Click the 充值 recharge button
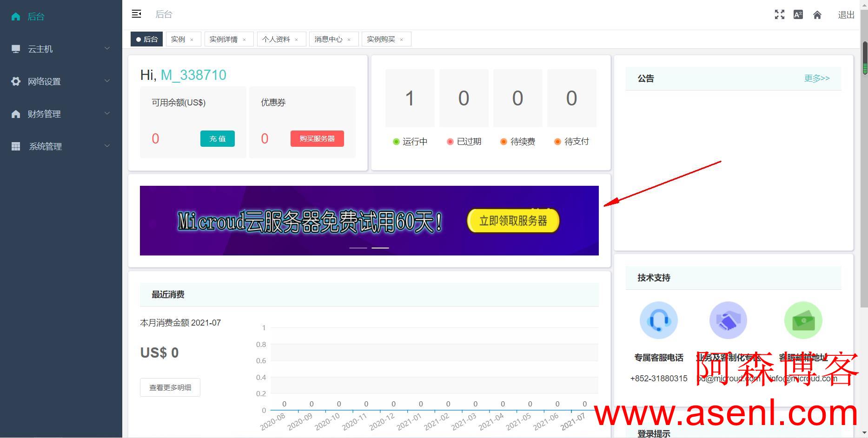This screenshot has height=438, width=868. pyautogui.click(x=218, y=138)
